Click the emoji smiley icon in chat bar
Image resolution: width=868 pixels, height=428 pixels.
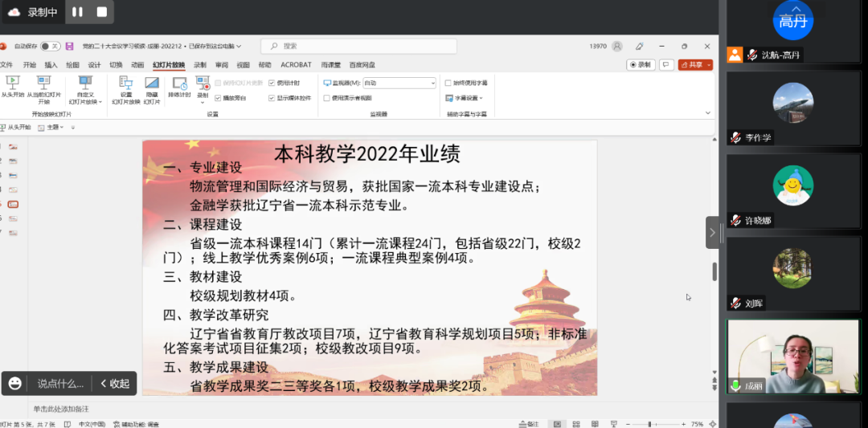coord(14,384)
